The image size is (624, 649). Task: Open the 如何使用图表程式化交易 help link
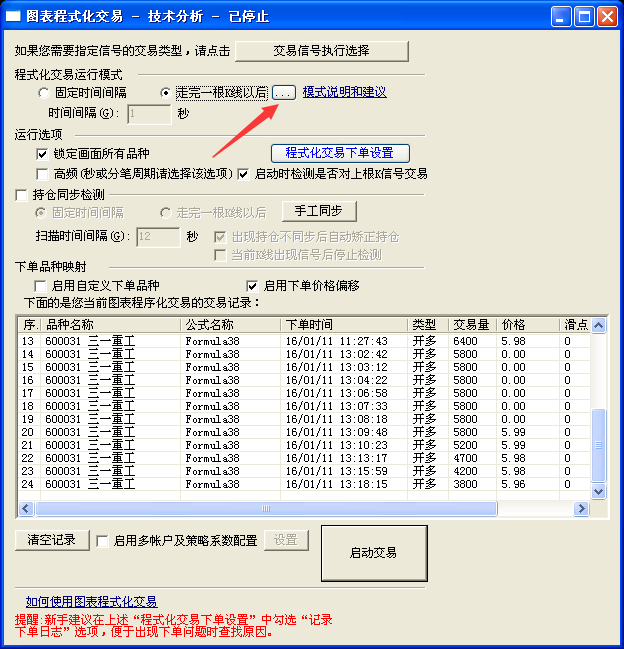91,601
